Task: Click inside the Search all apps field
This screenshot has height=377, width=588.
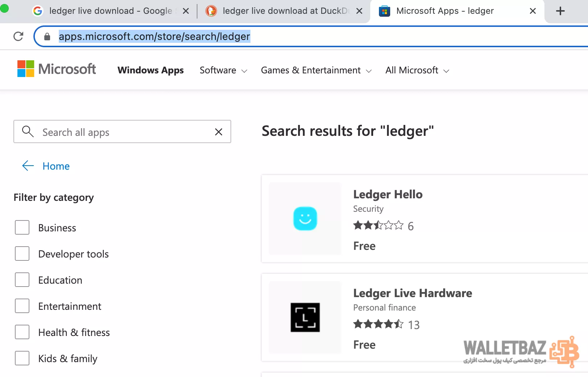Action: click(123, 132)
